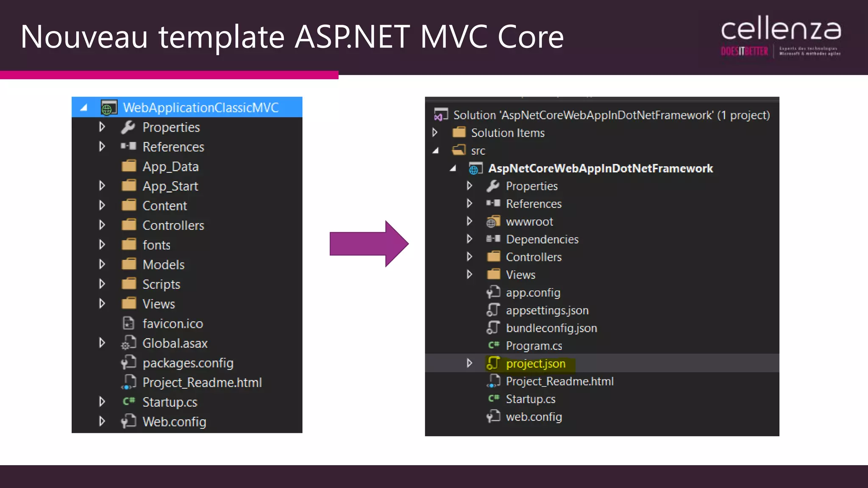The width and height of the screenshot is (868, 488).
Task: Select the highlighted project.json file
Action: pos(536,363)
